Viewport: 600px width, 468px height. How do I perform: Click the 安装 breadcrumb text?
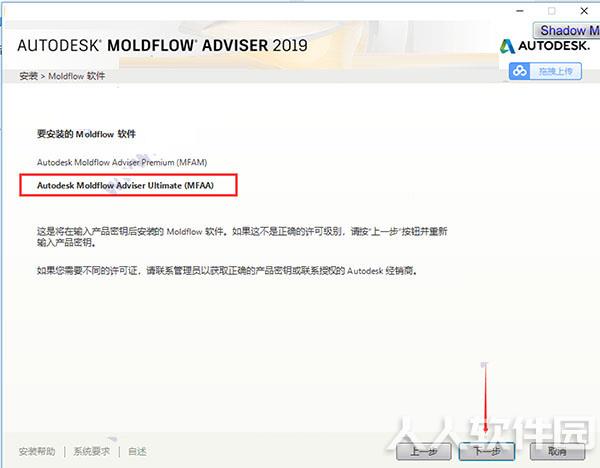[29, 76]
